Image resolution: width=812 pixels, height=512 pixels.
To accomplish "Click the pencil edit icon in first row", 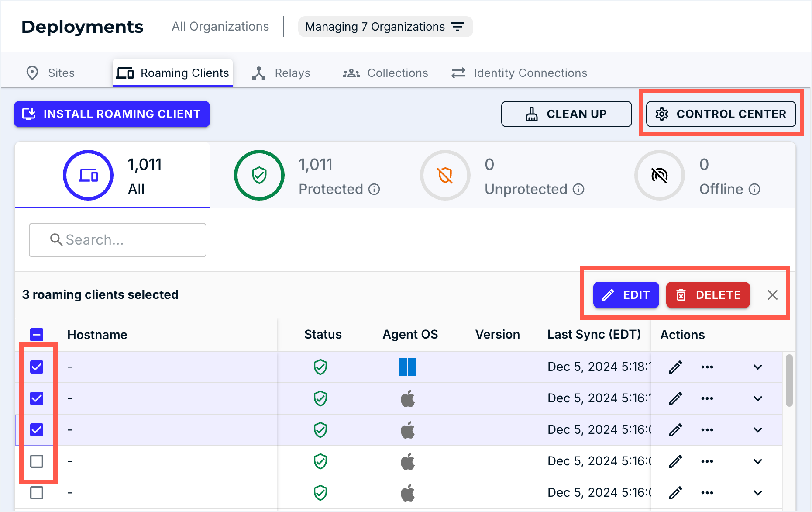I will click(x=675, y=367).
